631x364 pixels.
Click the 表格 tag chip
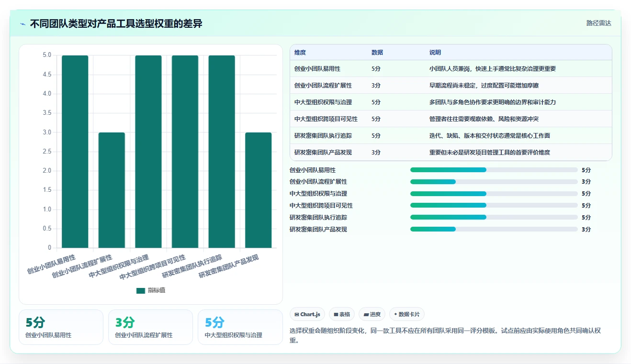(342, 314)
